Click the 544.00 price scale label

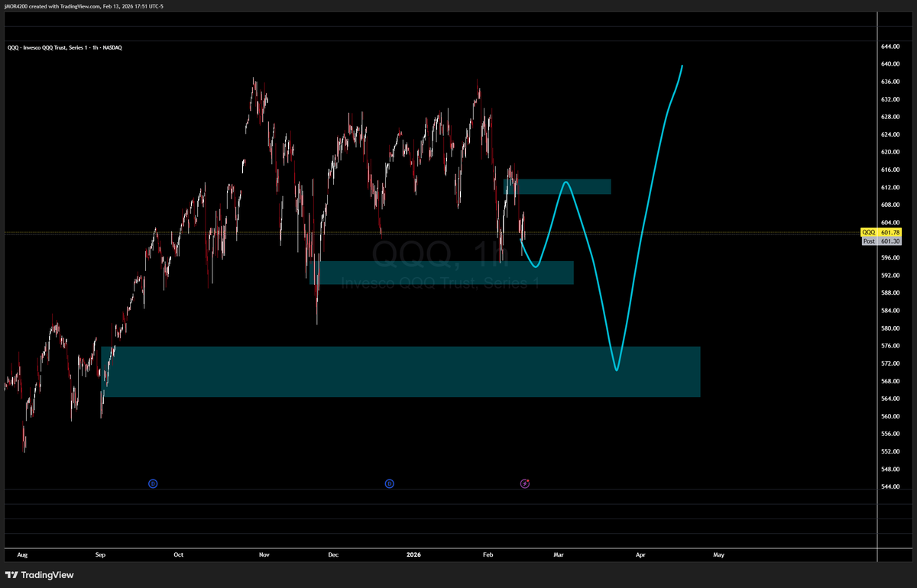pos(891,486)
